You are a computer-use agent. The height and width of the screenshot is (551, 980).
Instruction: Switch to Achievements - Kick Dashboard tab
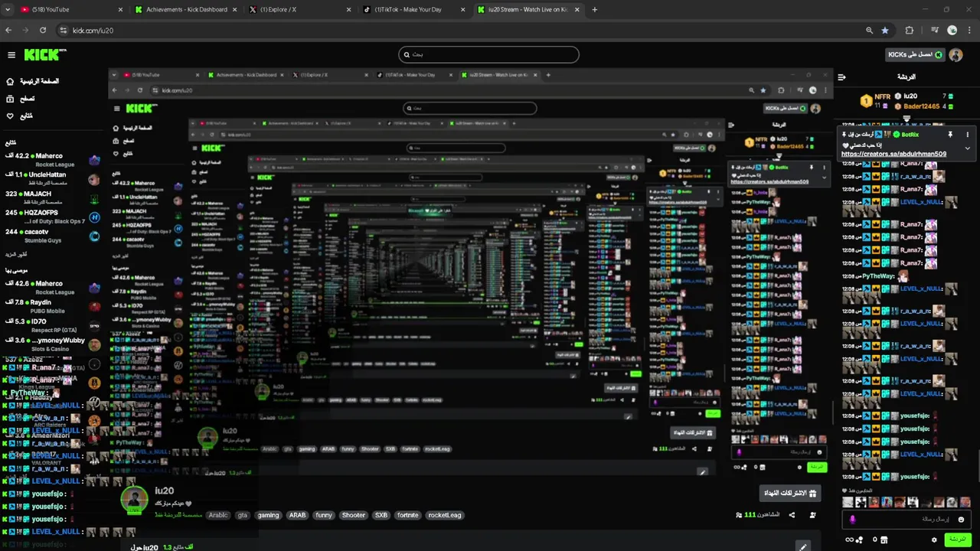tap(188, 10)
